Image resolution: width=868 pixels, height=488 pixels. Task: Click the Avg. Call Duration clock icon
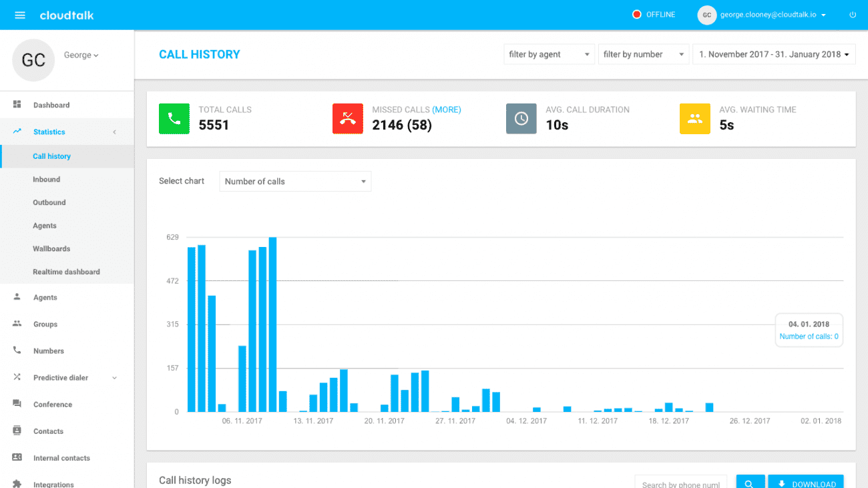pos(521,119)
